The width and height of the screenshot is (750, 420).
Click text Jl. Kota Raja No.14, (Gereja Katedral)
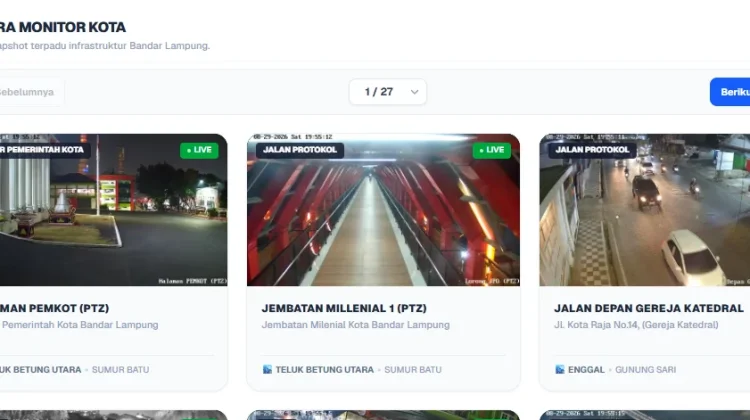636,325
